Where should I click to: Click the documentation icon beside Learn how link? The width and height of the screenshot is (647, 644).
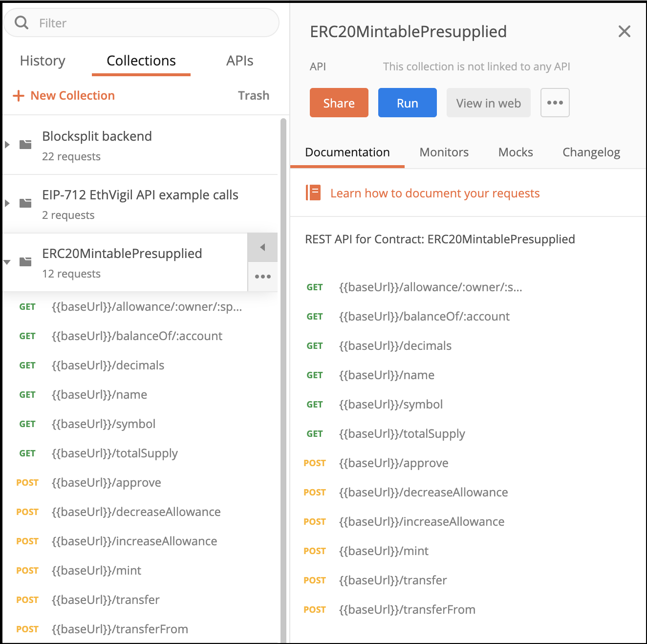(313, 193)
